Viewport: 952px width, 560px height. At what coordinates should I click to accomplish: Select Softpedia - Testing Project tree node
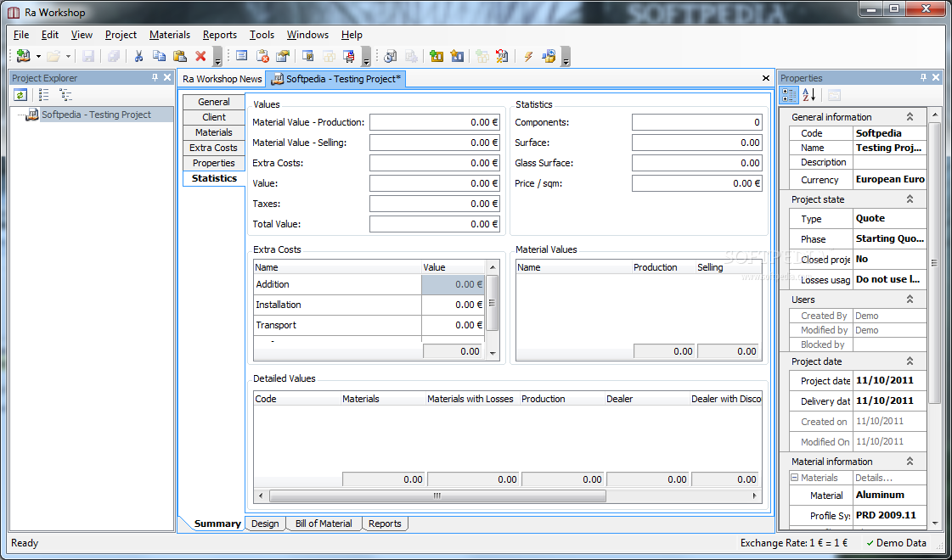click(x=96, y=115)
